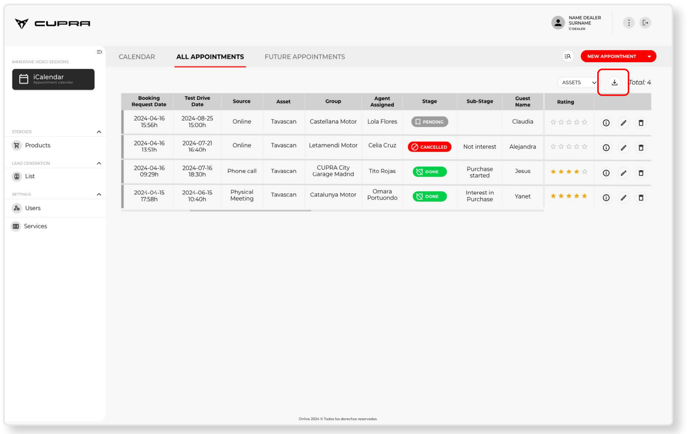Switch to the Calendar tab
The height and width of the screenshot is (434, 688).
pyautogui.click(x=137, y=57)
